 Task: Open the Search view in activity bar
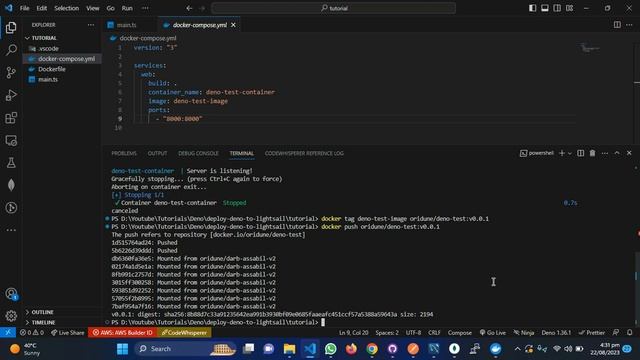click(11, 50)
